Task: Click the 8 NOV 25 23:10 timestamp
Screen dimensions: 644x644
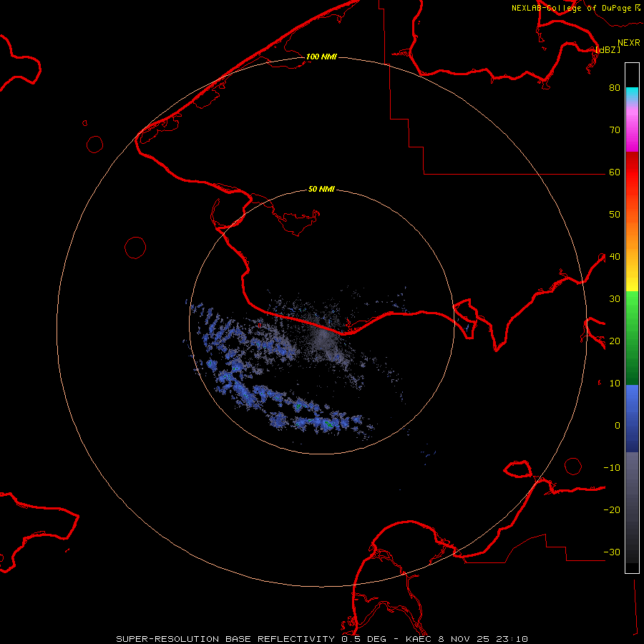Action: [482, 639]
